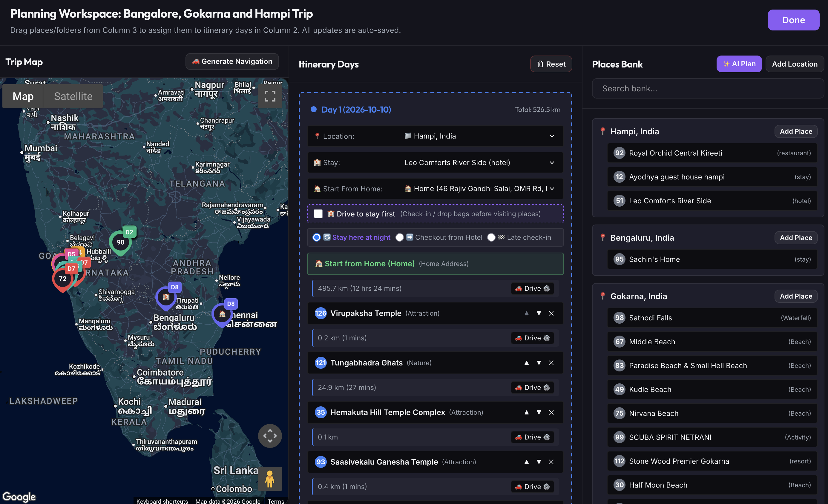Click the Add Location button
This screenshot has height=504, width=828.
pos(795,64)
